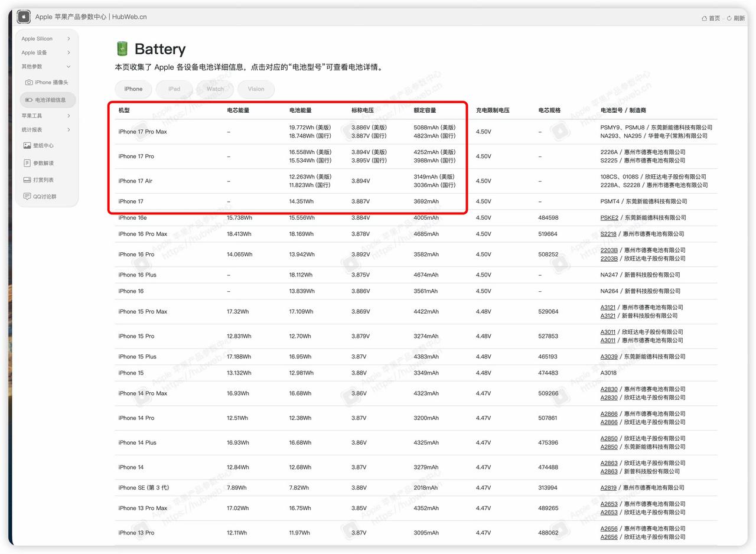Click the iPhone 15 Pro Max row name
756x554 pixels.
point(142,311)
